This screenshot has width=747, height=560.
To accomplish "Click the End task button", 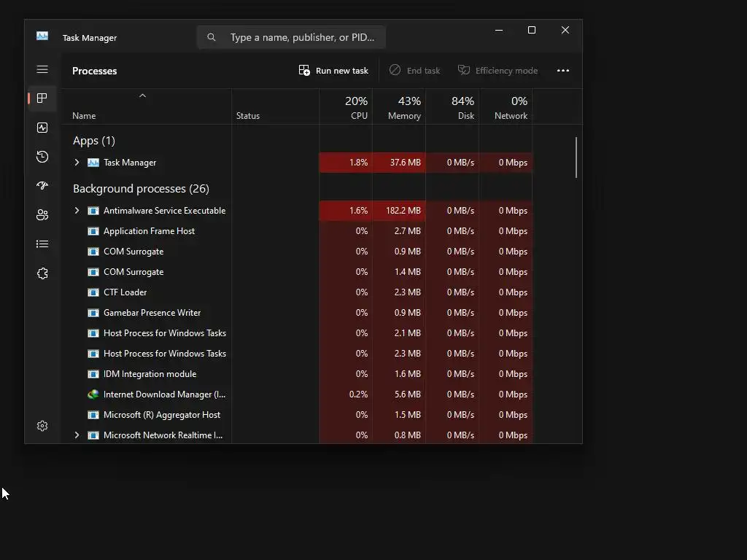I will (414, 71).
